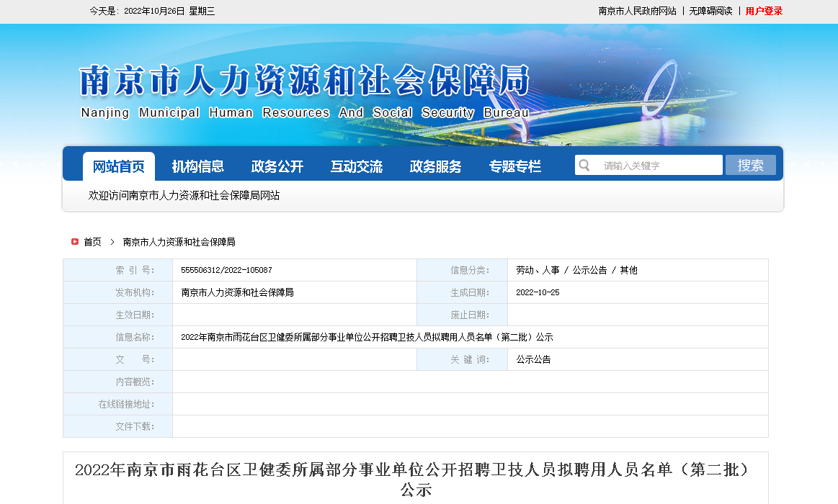
Task: Select the 网站首页 navigation tab
Action: (119, 166)
